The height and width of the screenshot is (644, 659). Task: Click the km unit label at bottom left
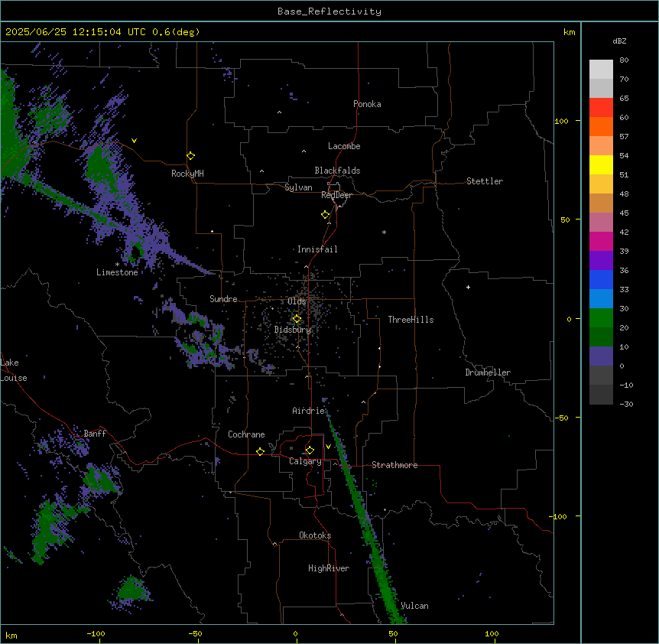(11, 635)
